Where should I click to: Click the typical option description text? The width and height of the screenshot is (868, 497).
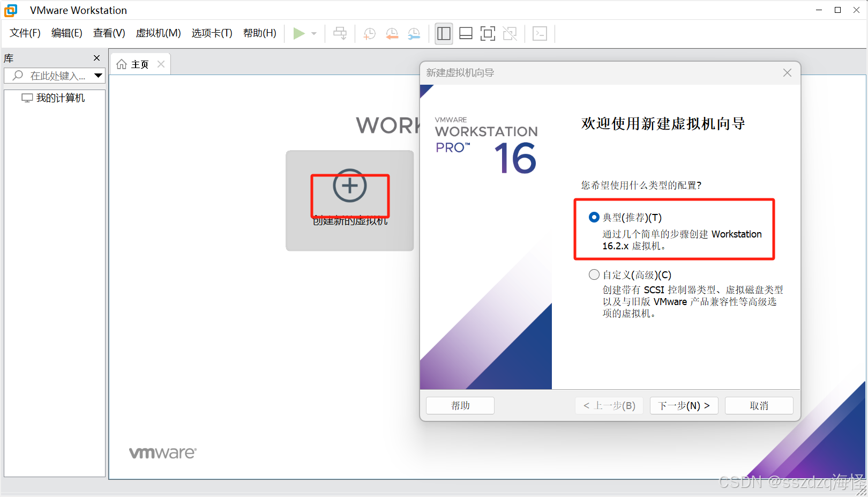pos(682,240)
